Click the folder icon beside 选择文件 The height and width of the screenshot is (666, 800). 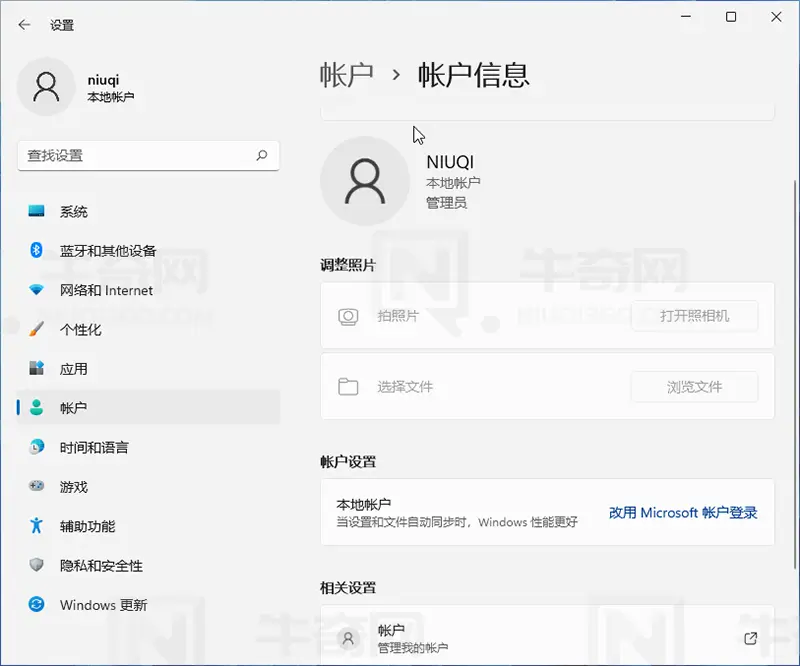coord(348,387)
